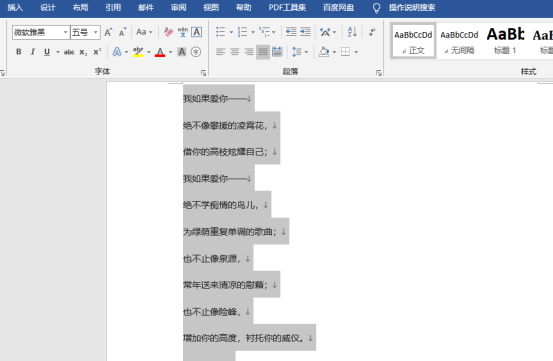Viewport: 553px width, 361px height.
Task: Open the PDF工具集 tab
Action: point(287,7)
